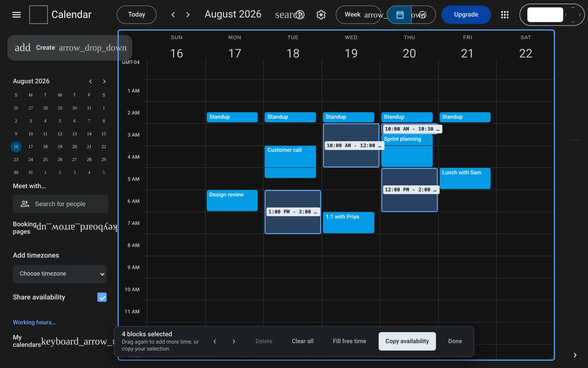588x368 pixels.
Task: Click the people icon in Meet with field
Action: click(25, 204)
